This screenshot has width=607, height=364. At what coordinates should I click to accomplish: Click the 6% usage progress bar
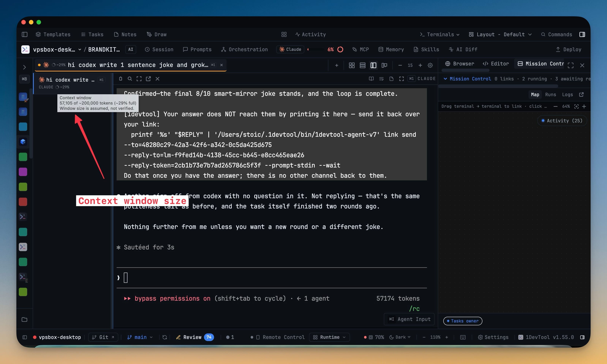[x=316, y=50]
